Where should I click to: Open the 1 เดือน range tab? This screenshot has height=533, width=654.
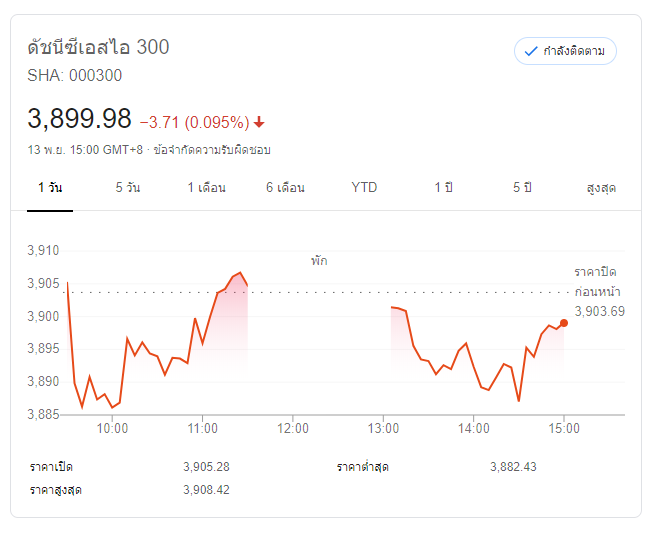pyautogui.click(x=206, y=188)
